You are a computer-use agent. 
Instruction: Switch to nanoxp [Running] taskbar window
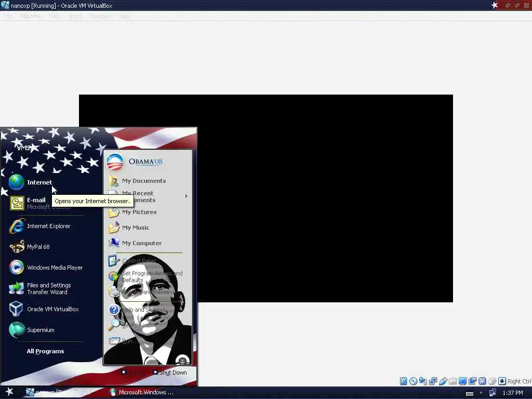click(59, 392)
